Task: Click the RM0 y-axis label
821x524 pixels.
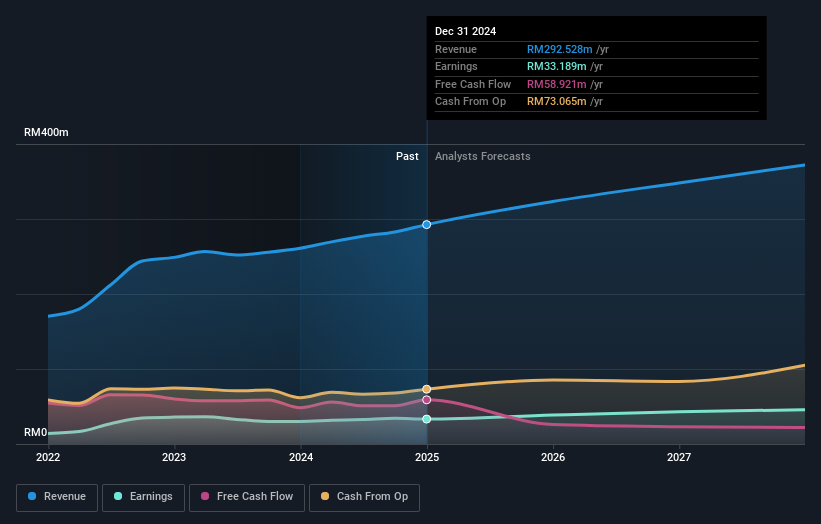Action: (36, 432)
